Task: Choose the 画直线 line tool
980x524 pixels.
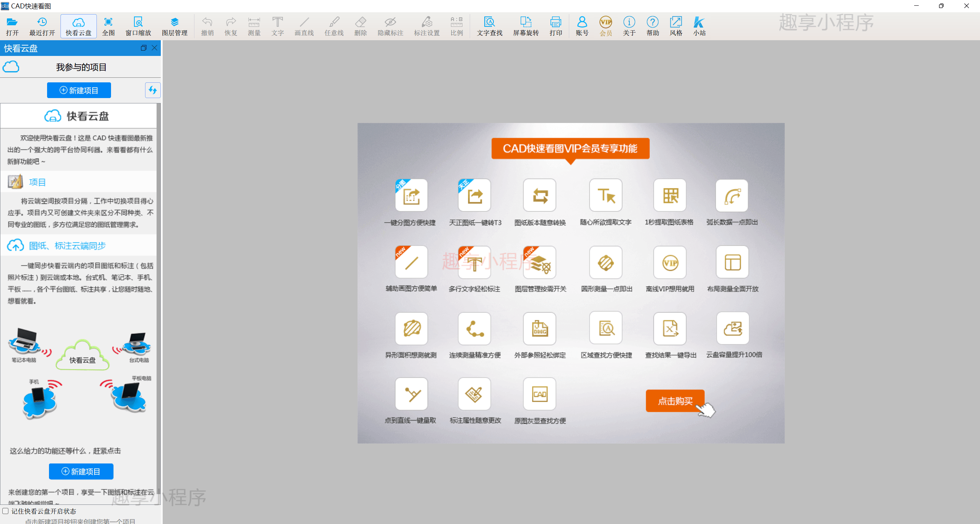Action: [x=304, y=26]
